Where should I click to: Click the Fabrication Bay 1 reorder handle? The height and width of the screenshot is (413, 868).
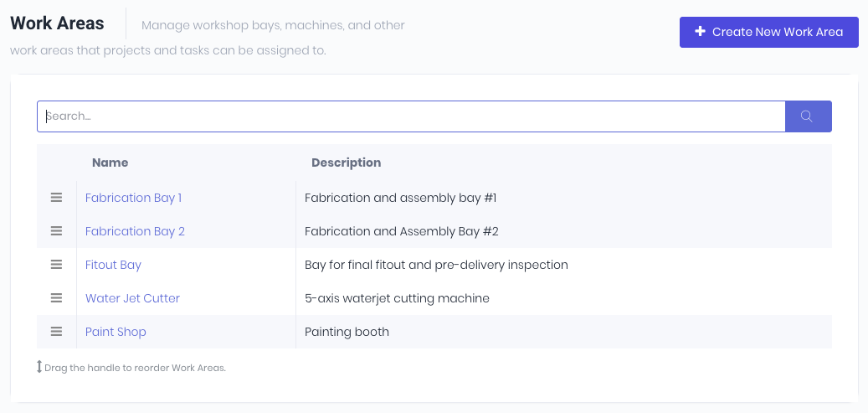pyautogui.click(x=56, y=198)
